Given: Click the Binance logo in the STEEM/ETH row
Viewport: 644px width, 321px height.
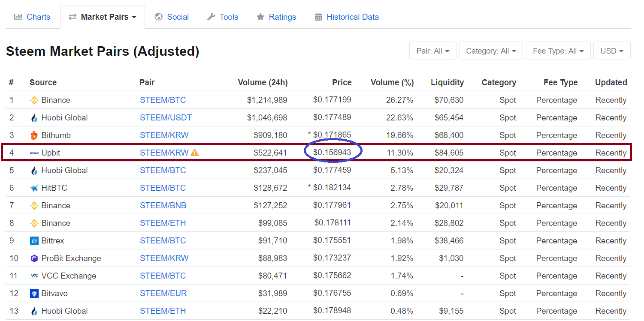Looking at the screenshot, I should click(34, 223).
